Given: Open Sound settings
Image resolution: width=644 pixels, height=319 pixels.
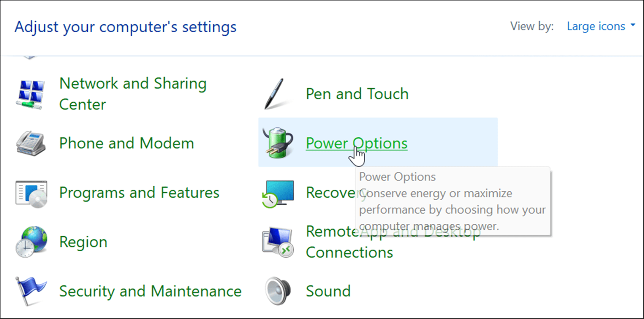Looking at the screenshot, I should pyautogui.click(x=328, y=291).
